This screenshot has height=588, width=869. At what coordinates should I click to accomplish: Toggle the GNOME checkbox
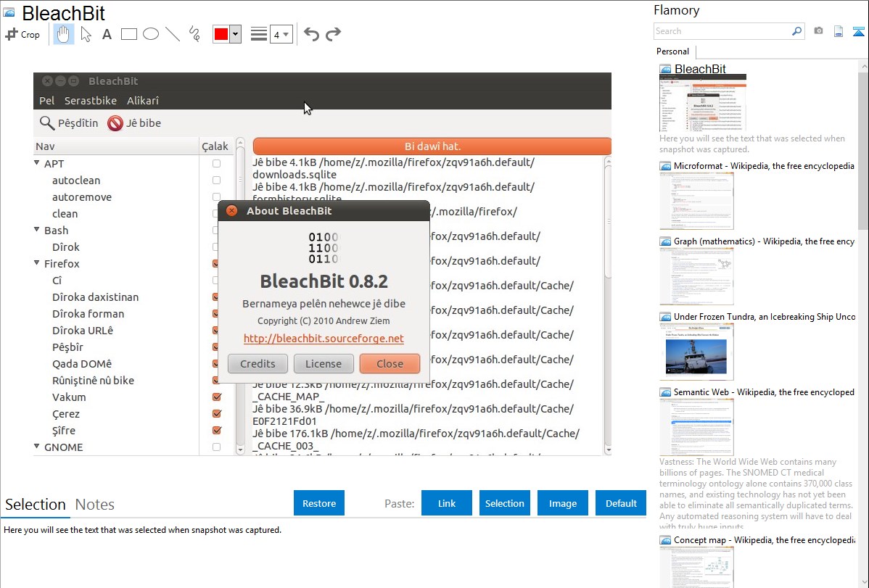click(x=216, y=447)
